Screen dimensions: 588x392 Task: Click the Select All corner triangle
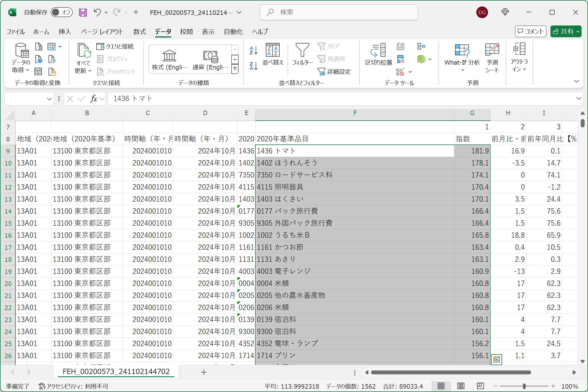(10, 115)
